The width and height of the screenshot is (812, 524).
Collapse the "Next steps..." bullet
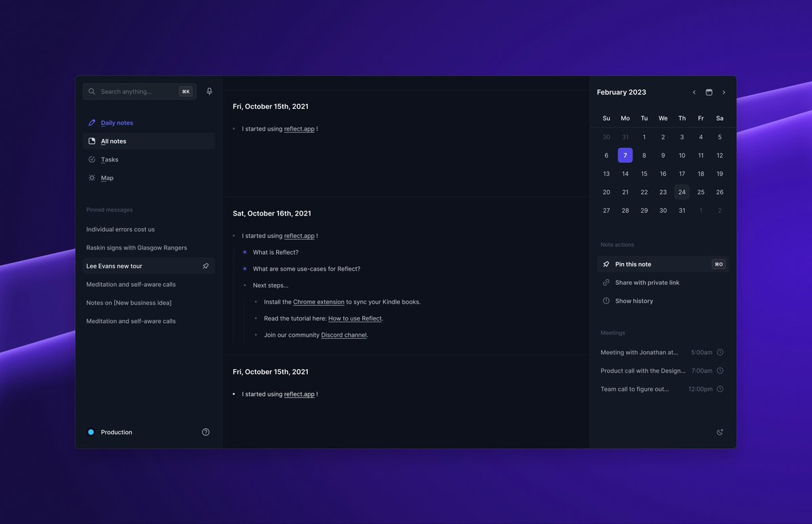point(245,285)
